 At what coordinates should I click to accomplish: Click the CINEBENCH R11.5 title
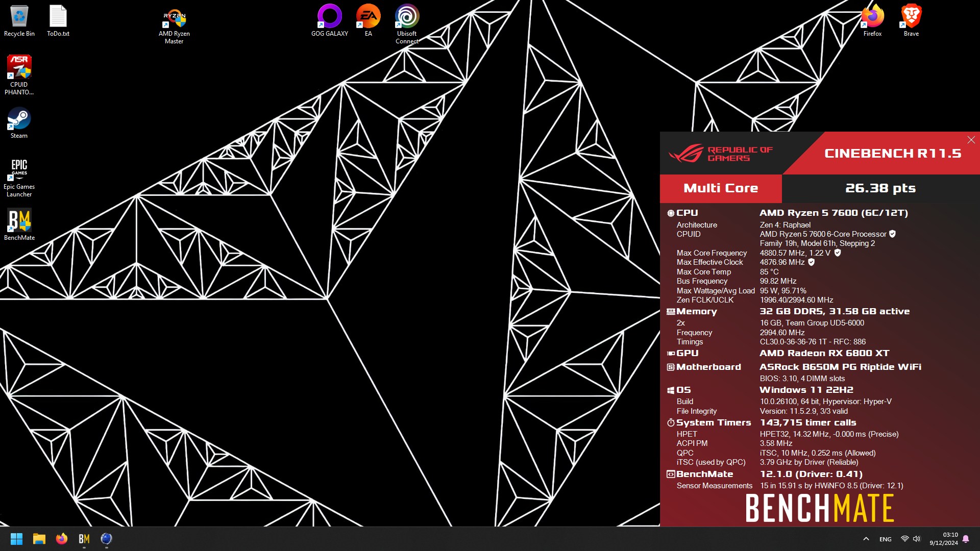coord(893,153)
